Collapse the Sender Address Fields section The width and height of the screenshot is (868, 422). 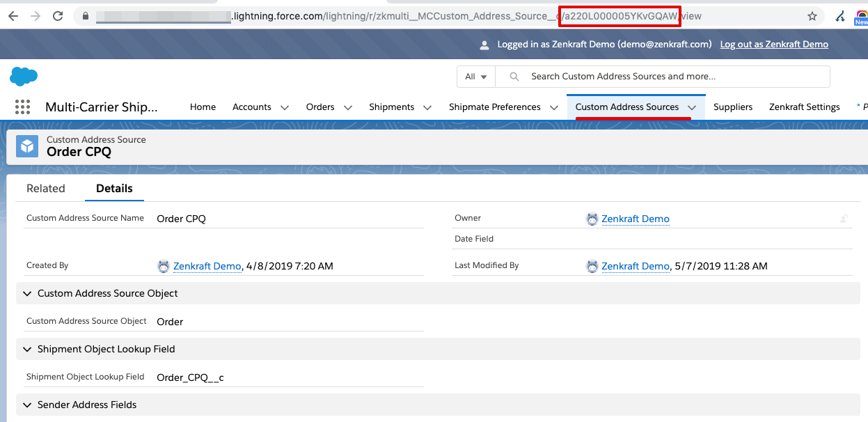pyautogui.click(x=27, y=405)
